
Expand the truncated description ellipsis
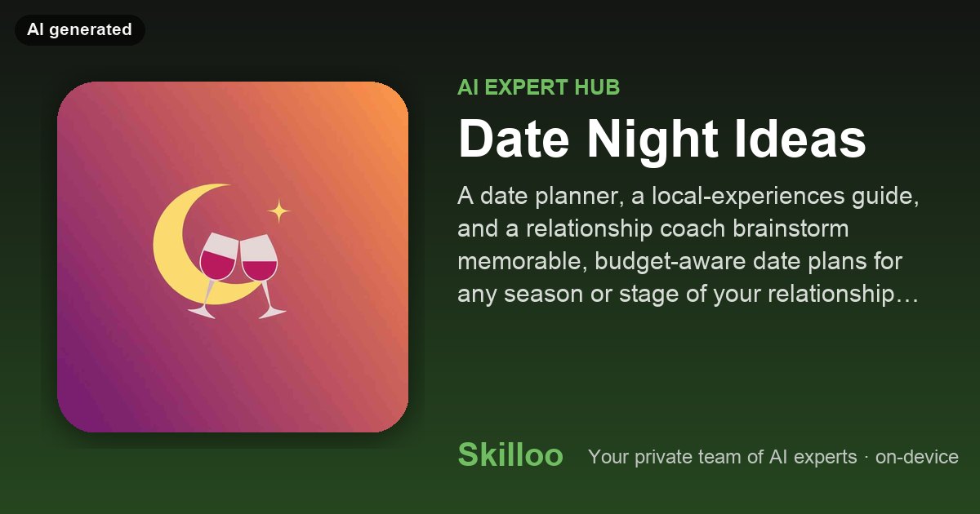point(909,295)
